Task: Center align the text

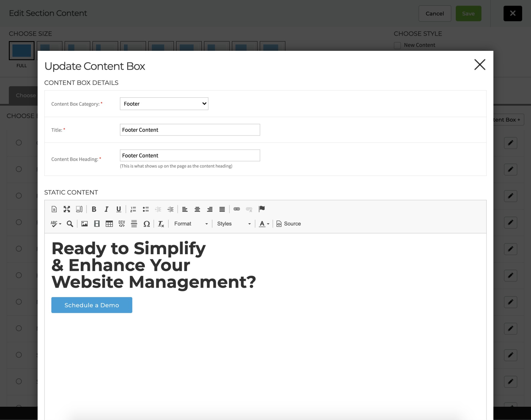Action: point(197,209)
